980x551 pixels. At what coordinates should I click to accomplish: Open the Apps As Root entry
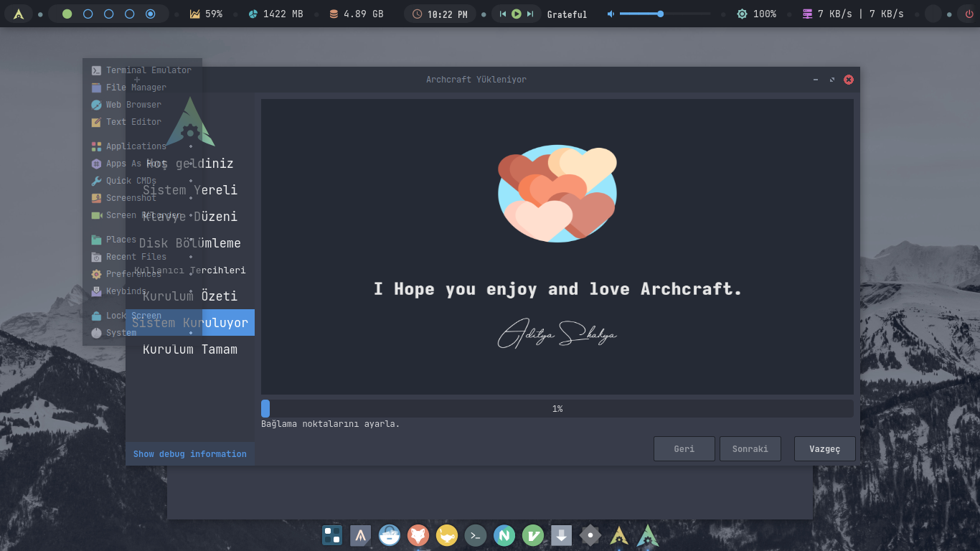click(142, 164)
